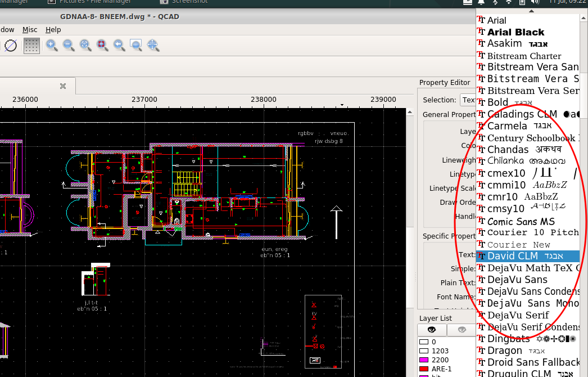Click red swatch of layer ARE-1

[424, 369]
